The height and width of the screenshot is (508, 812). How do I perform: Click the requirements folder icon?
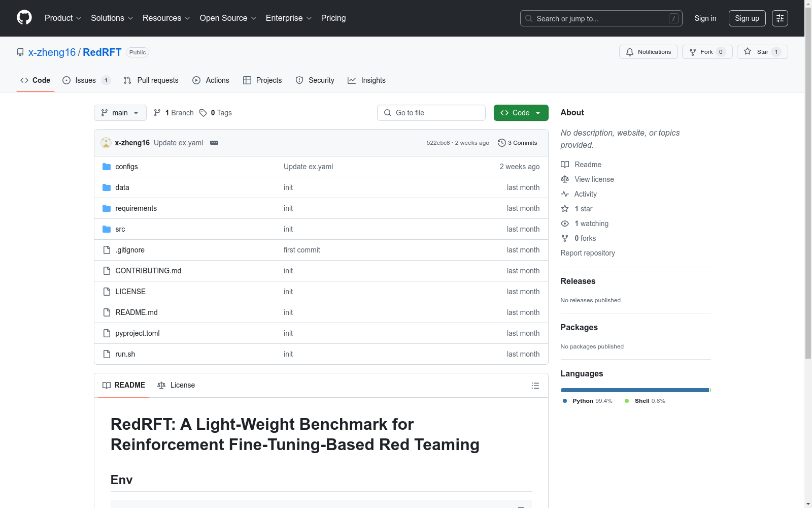[107, 208]
